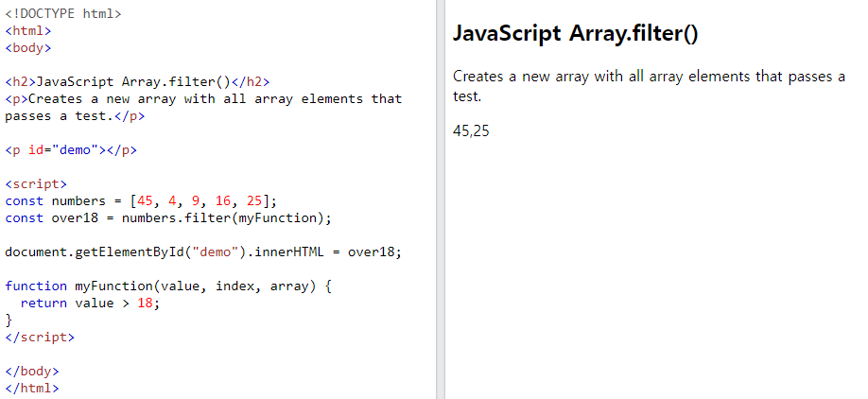This screenshot has height=399, width=868.
Task: Click the document.getElementById("demo").innerHTML line
Action: [x=203, y=252]
